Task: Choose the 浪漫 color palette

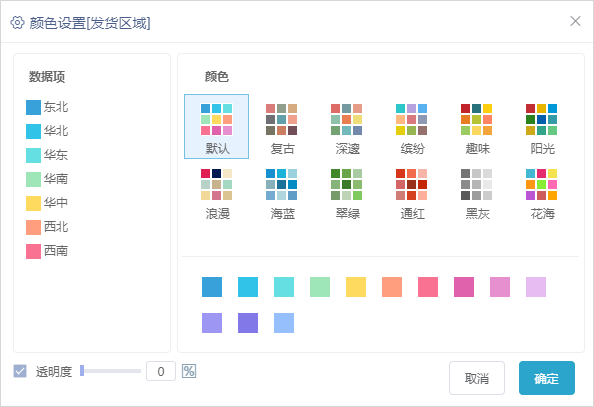Action: point(216,192)
